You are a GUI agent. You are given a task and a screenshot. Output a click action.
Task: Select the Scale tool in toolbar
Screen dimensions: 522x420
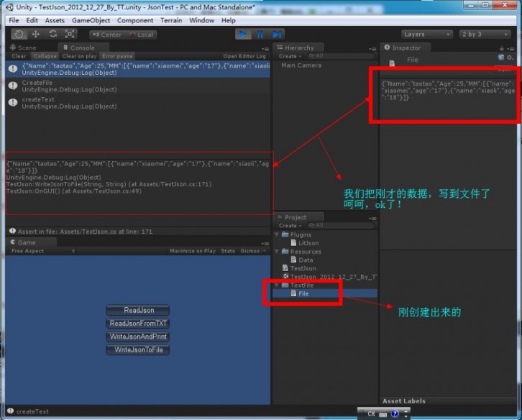click(70, 35)
